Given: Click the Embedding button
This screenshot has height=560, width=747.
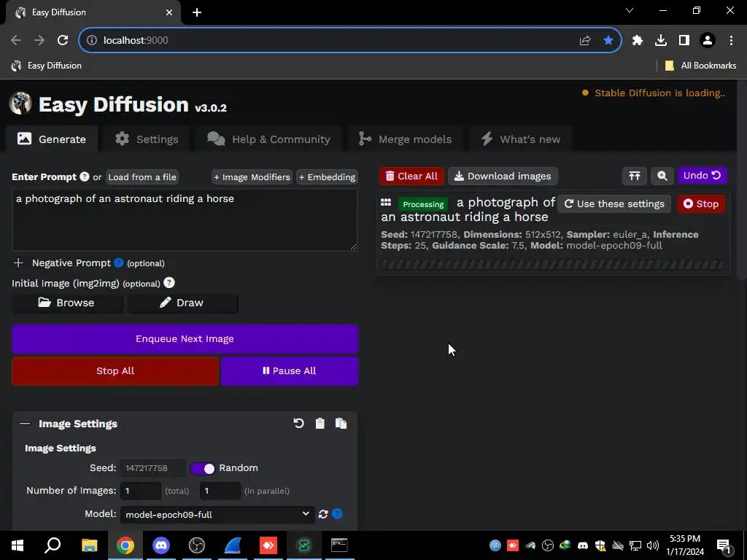Looking at the screenshot, I should 327,177.
